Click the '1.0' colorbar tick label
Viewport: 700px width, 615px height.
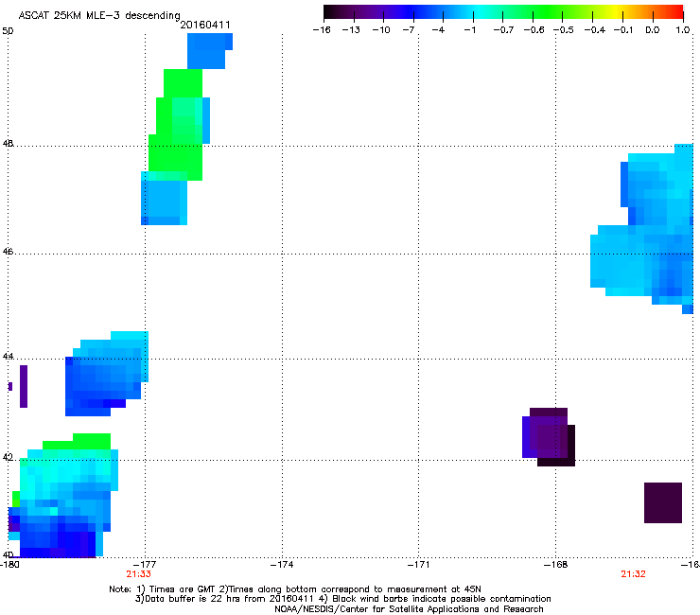pyautogui.click(x=683, y=30)
